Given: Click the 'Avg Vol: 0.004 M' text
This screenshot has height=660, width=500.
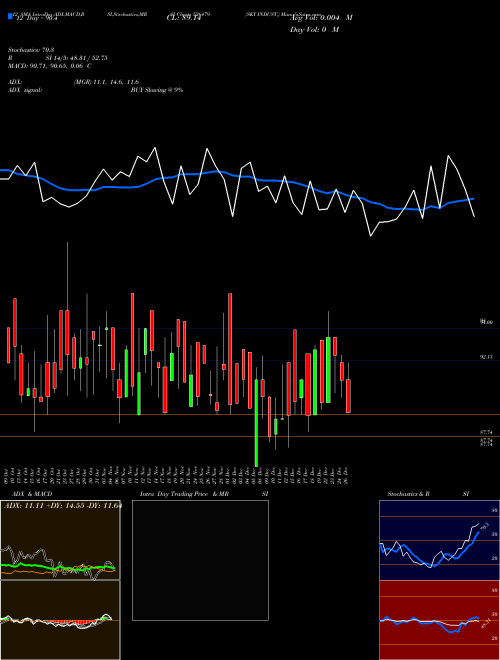Looking at the screenshot, I should click(321, 18).
